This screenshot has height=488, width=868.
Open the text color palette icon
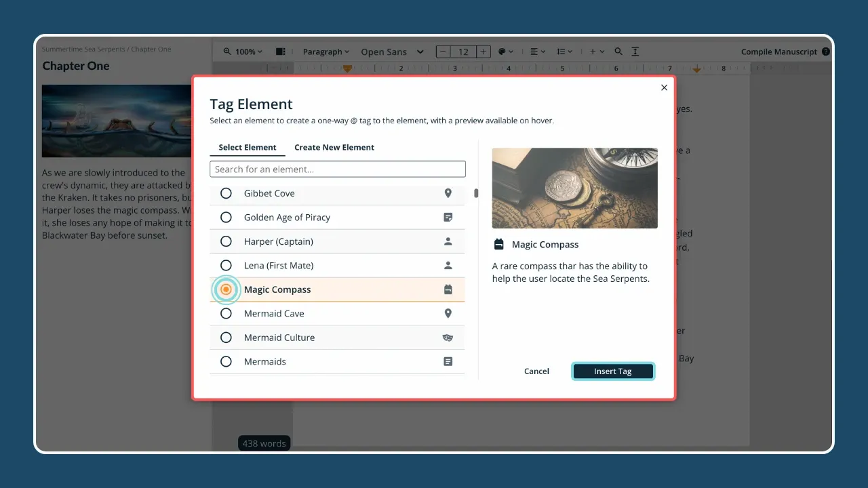[x=502, y=52]
